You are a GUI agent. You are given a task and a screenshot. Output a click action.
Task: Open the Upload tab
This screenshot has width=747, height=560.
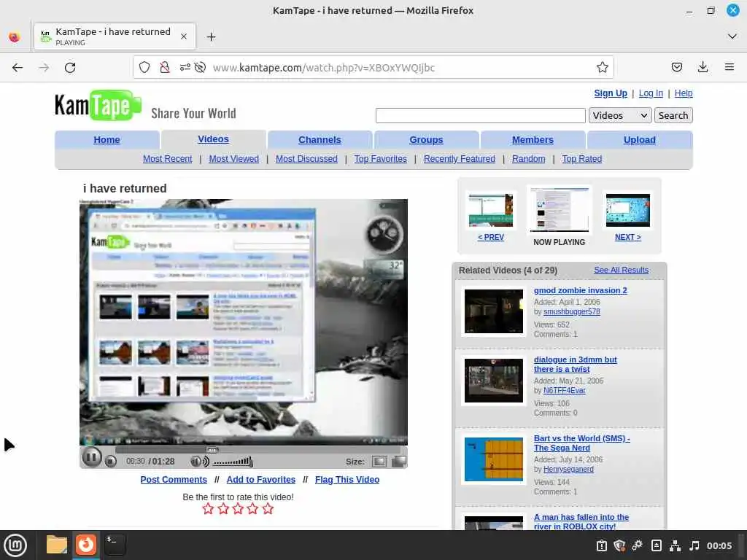point(639,140)
